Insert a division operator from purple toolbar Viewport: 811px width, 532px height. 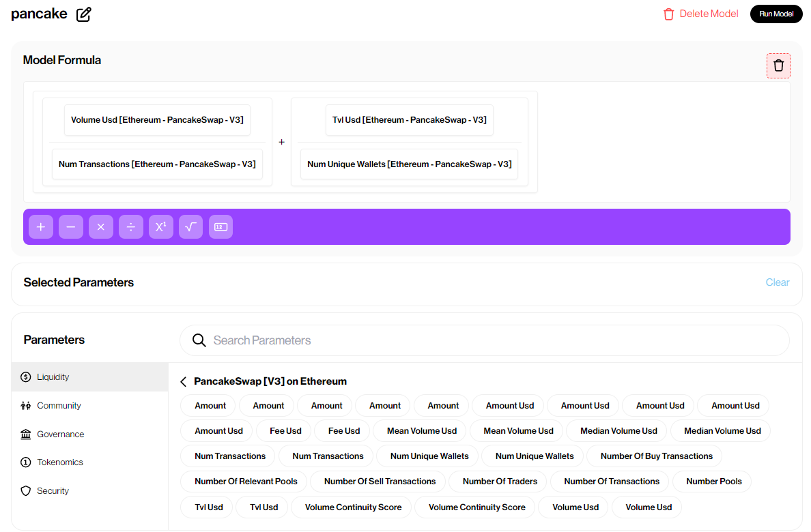tap(131, 227)
